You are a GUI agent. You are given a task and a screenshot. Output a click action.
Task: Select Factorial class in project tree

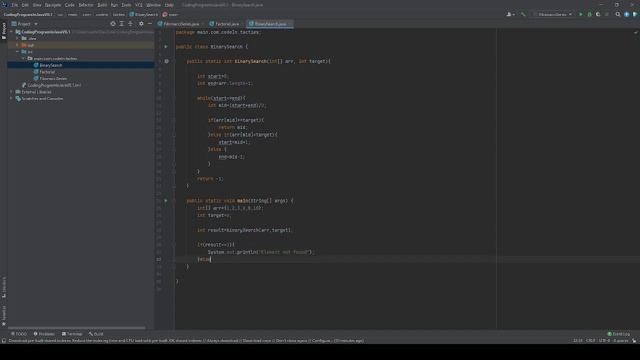44,72
